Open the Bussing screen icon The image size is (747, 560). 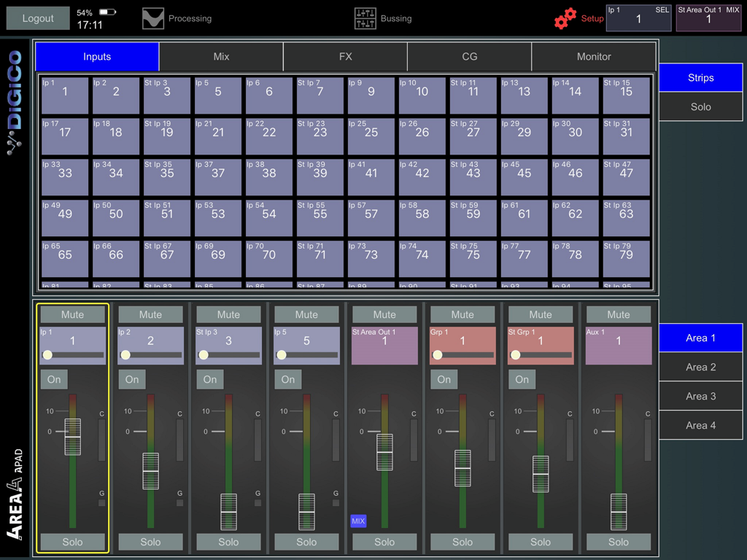(x=364, y=18)
